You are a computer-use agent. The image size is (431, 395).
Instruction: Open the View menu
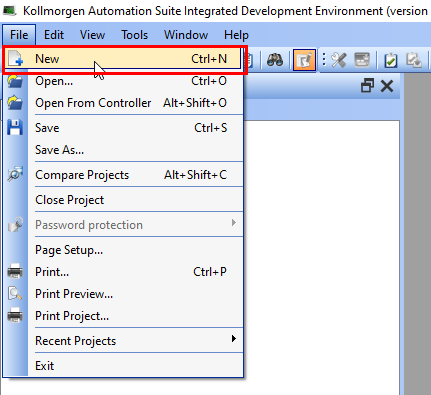coord(92,35)
